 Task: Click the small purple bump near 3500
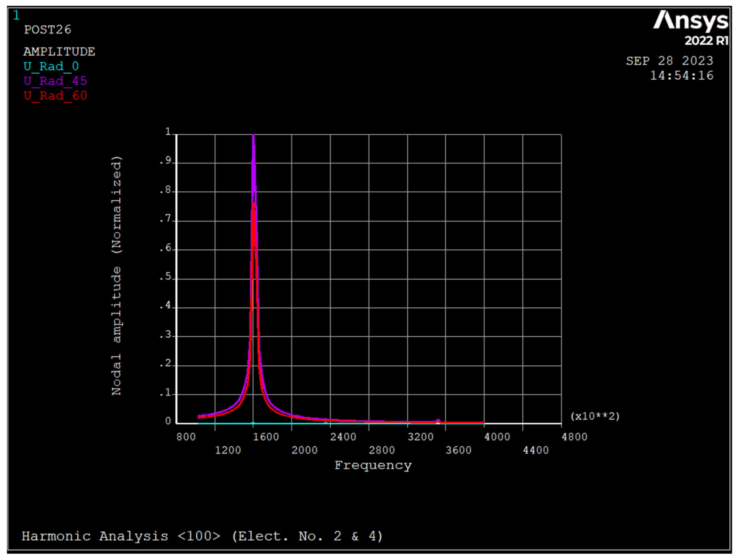point(438,421)
